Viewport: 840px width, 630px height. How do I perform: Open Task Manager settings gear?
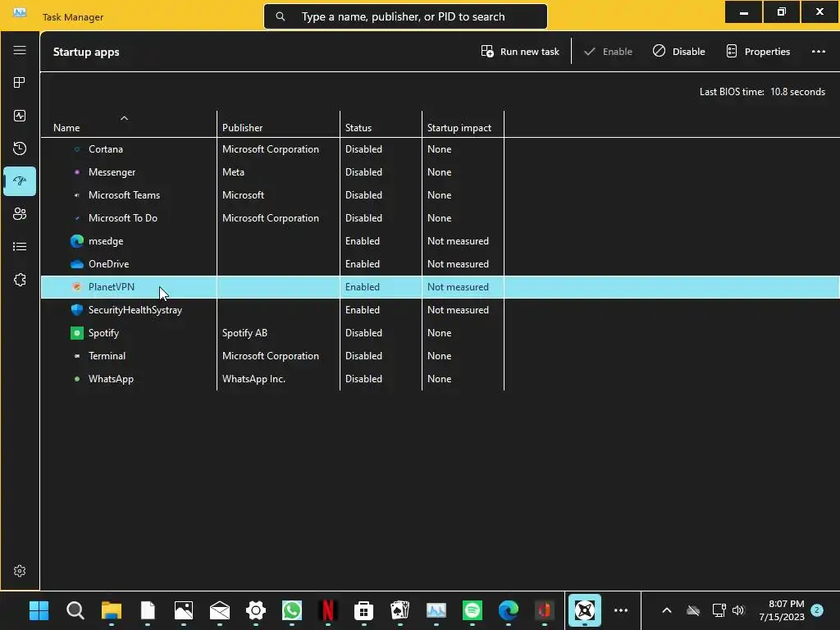pos(20,571)
